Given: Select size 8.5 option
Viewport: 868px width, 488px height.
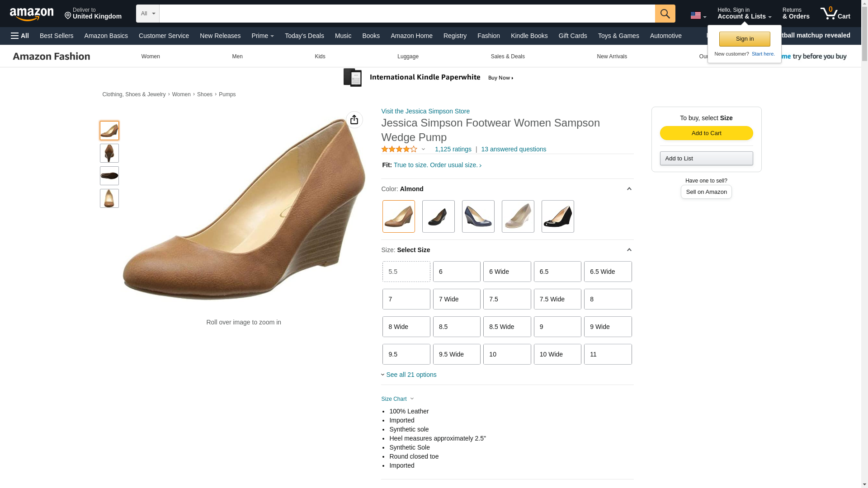Looking at the screenshot, I should coord(456,327).
